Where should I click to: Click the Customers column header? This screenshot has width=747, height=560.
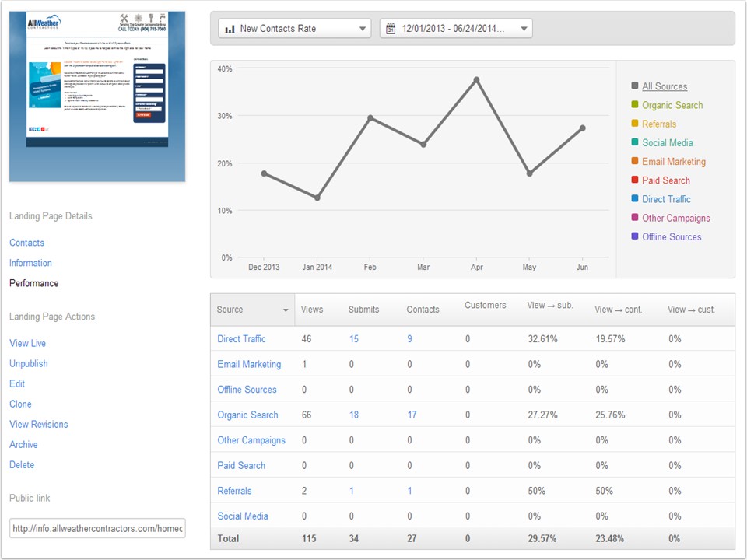[x=485, y=305]
